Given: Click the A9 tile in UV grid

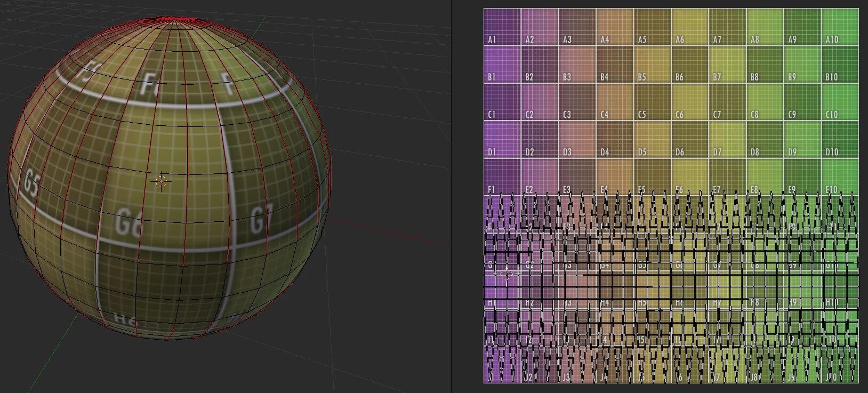Looking at the screenshot, I should pyautogui.click(x=802, y=27).
